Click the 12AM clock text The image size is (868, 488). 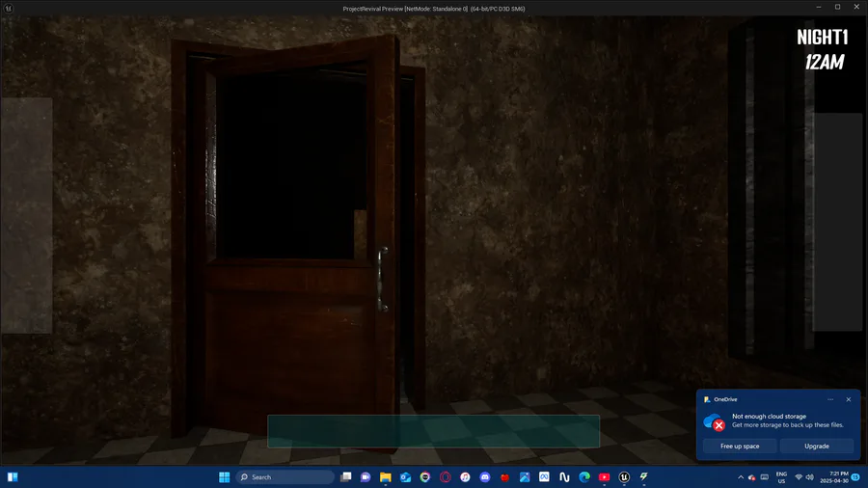pyautogui.click(x=825, y=62)
